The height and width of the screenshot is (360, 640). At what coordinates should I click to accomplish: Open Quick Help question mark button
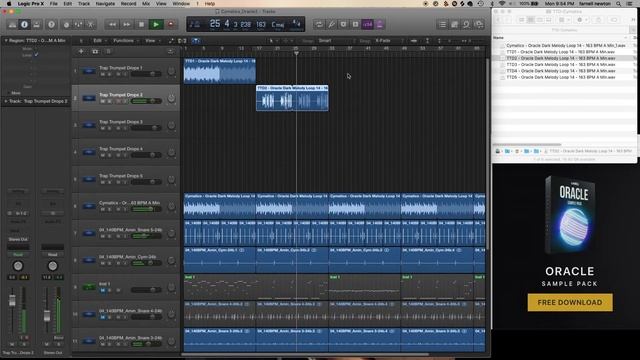click(51, 24)
